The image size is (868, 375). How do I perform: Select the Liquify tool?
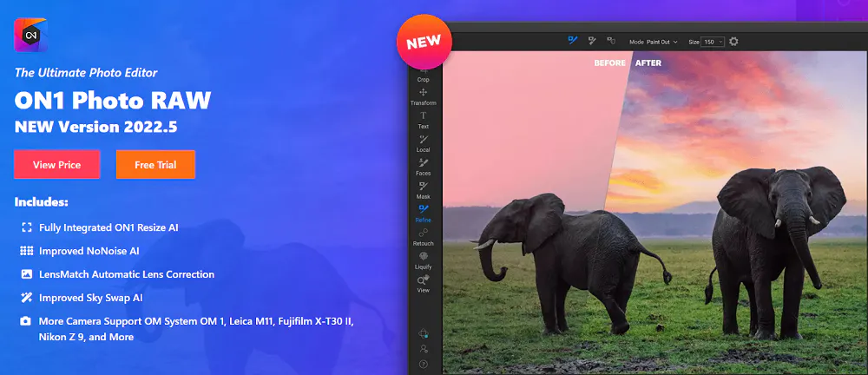[424, 260]
